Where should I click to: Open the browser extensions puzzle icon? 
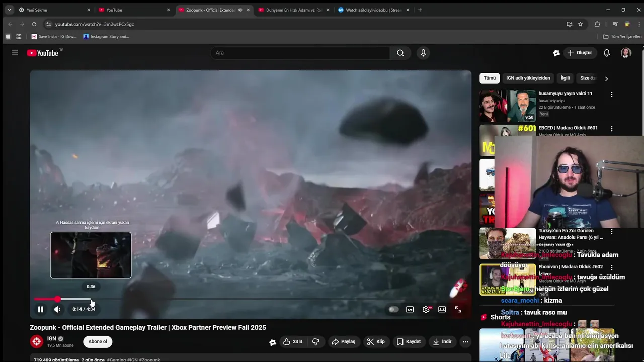(597, 24)
